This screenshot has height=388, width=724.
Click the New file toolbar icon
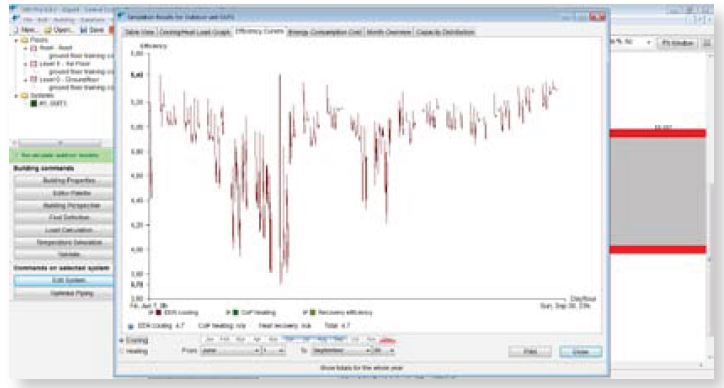(16, 30)
